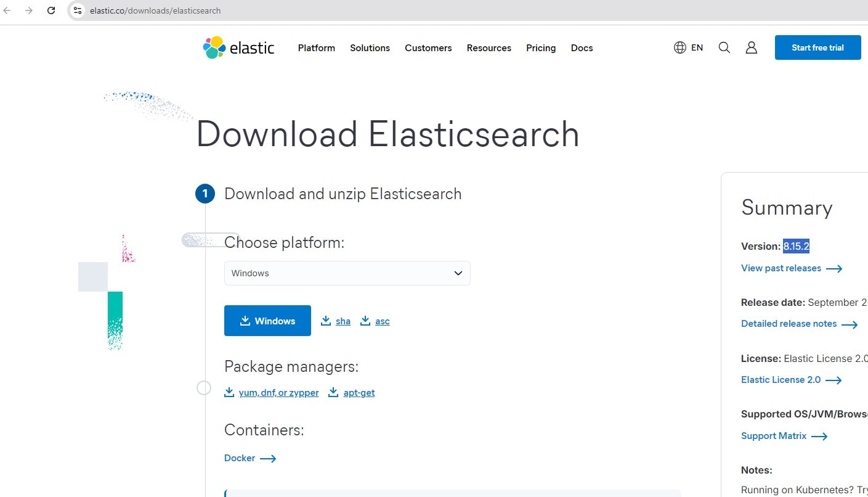Image resolution: width=868 pixels, height=497 pixels.
Task: Click the arrow after Elastic License 2.0
Action: pos(834,380)
